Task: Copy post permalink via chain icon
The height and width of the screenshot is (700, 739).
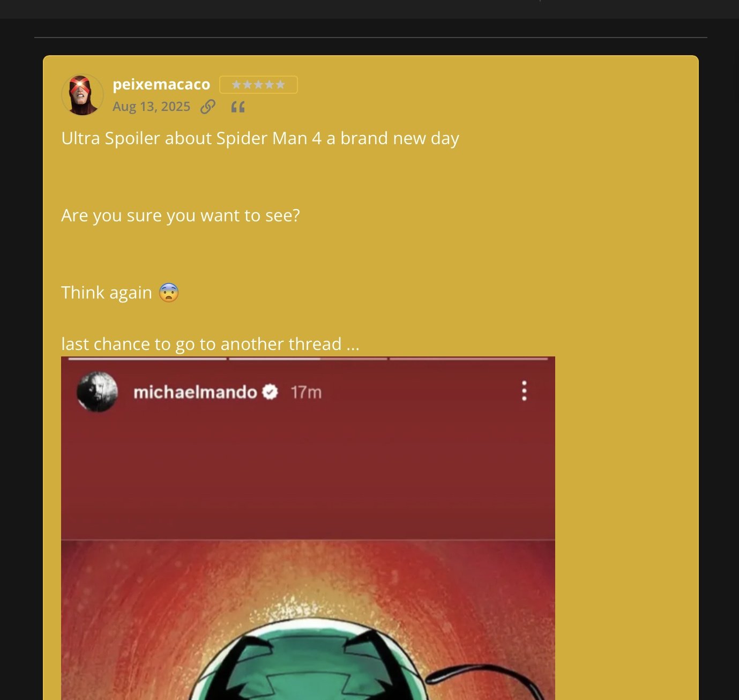Action: coord(208,107)
